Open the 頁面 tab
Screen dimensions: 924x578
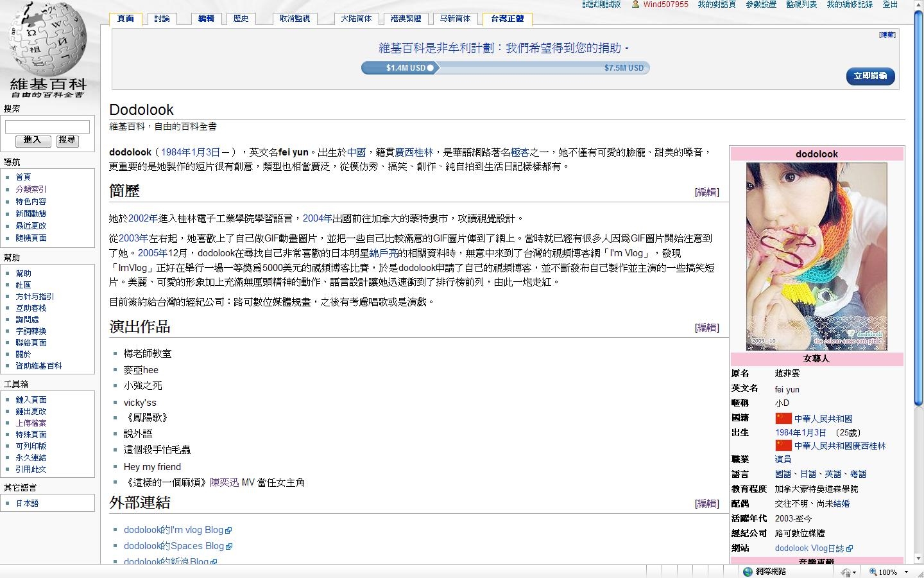point(126,19)
